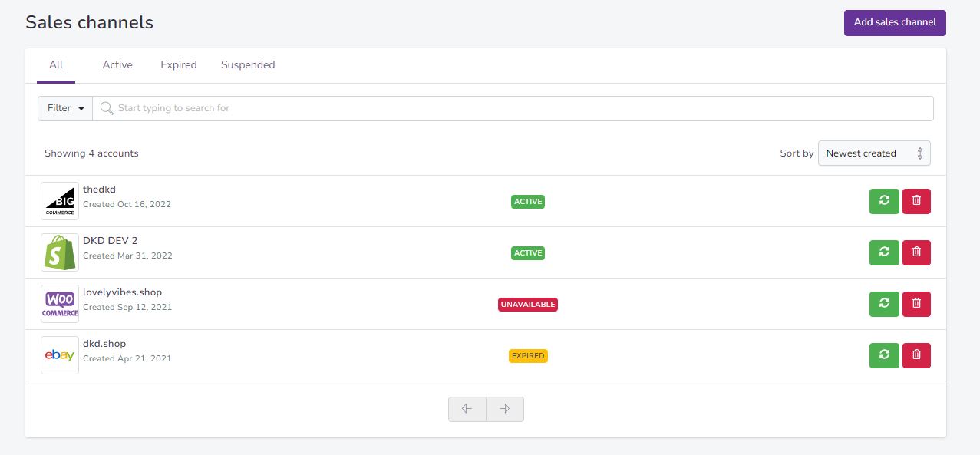The height and width of the screenshot is (455, 980).
Task: Click ACTIVE badge on thedkd row
Action: pos(528,202)
